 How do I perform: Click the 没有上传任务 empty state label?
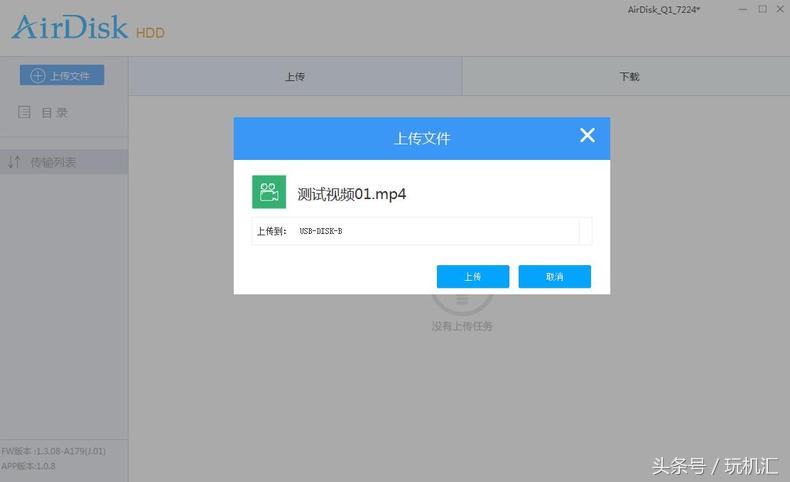462,326
